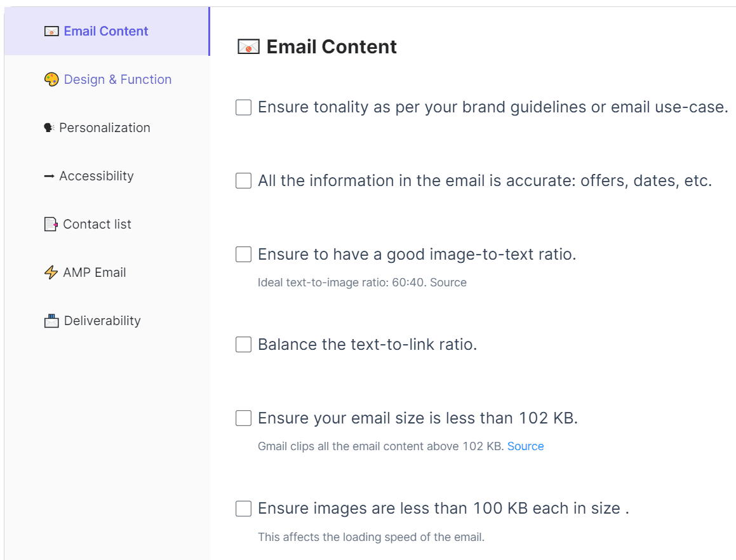Click Source after the 60:40 ratio note
Image resolution: width=736 pixels, height=560 pixels.
pyautogui.click(x=448, y=283)
